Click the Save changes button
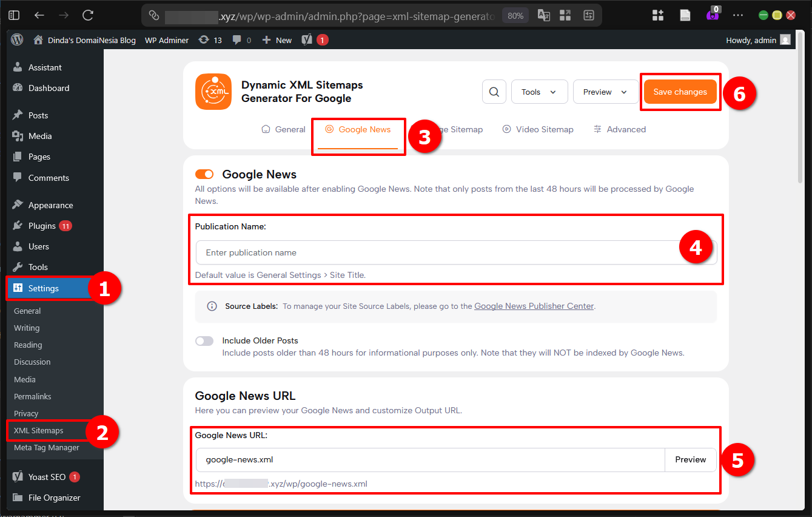Viewport: 812px width, 517px height. pyautogui.click(x=680, y=91)
